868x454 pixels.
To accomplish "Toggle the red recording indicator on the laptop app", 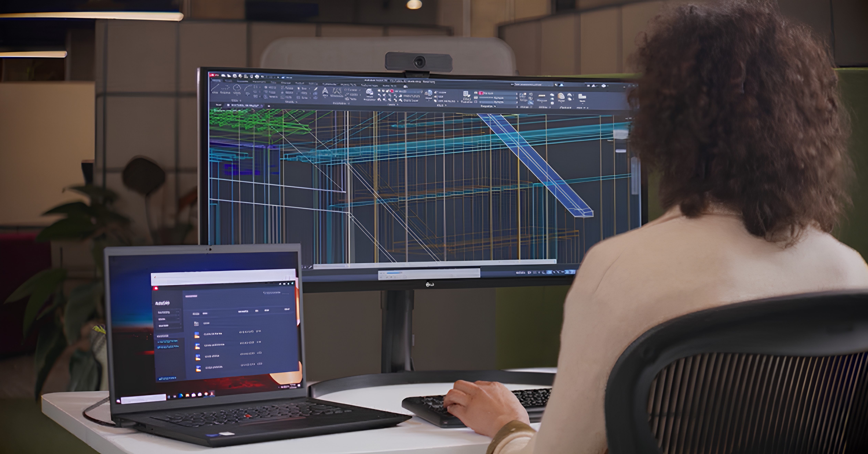I will [156, 288].
